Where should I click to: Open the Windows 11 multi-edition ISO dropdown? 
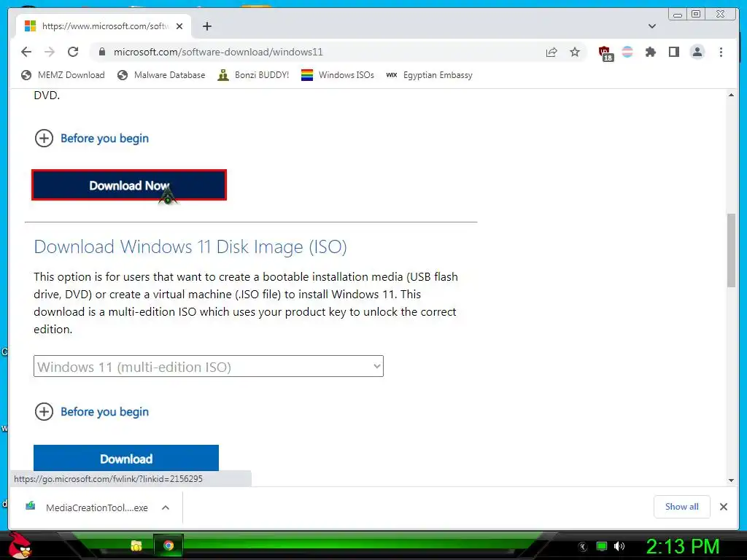tap(209, 366)
